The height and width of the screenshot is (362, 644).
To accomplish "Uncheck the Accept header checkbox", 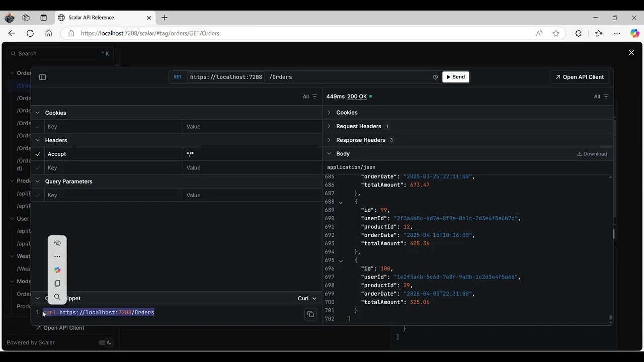I will pos(38,154).
